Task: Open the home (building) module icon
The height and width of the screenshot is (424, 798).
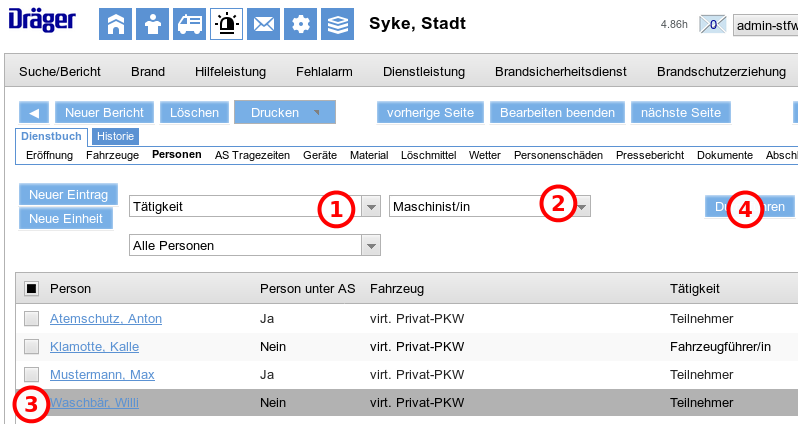Action: pos(115,24)
